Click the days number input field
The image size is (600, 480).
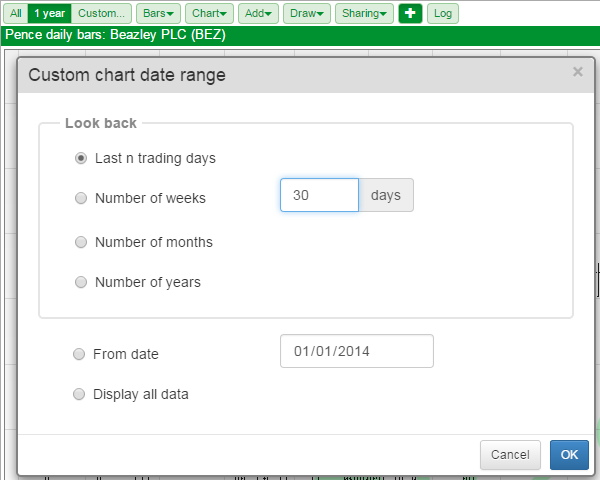point(320,195)
